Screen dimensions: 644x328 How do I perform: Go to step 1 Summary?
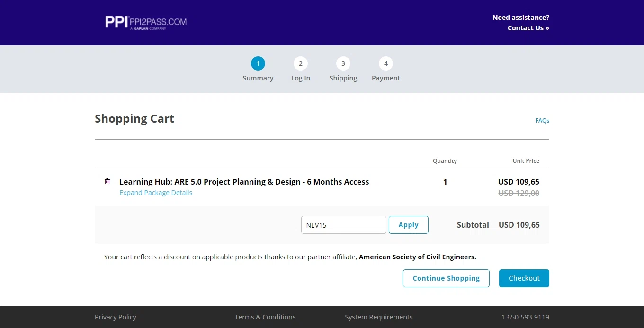(x=258, y=70)
